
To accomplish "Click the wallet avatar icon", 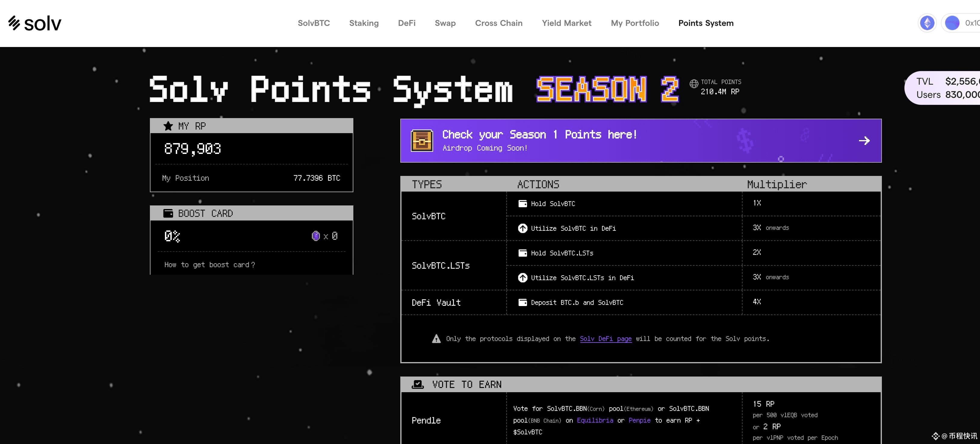I will [952, 23].
